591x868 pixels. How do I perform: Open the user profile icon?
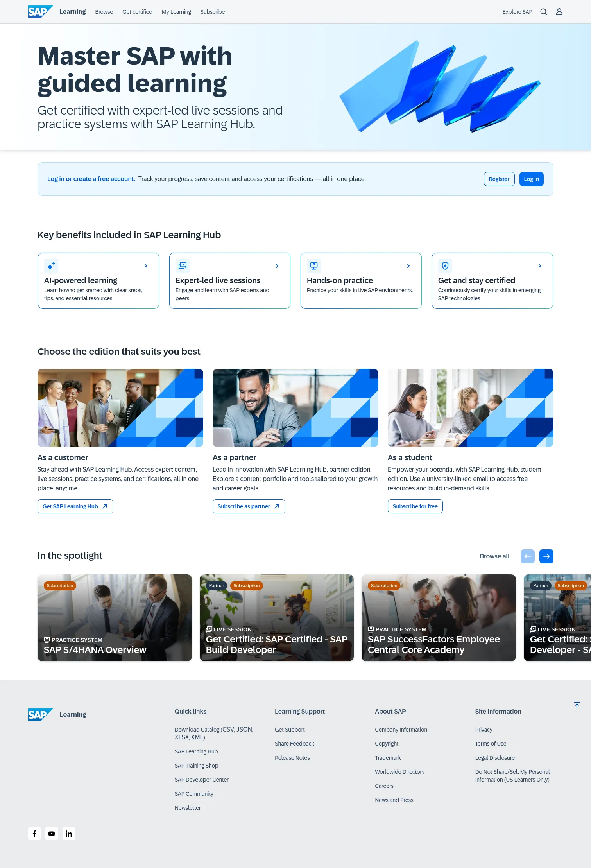[559, 12]
